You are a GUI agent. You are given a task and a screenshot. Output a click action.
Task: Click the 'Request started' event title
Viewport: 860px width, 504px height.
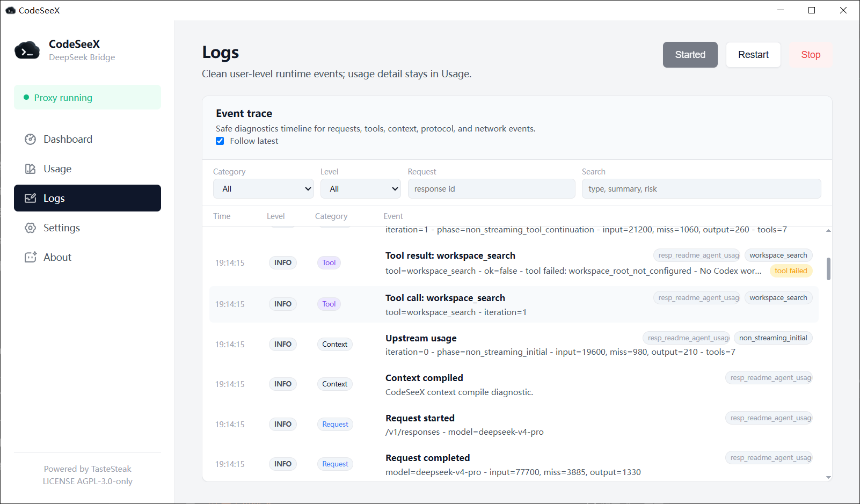tap(420, 418)
